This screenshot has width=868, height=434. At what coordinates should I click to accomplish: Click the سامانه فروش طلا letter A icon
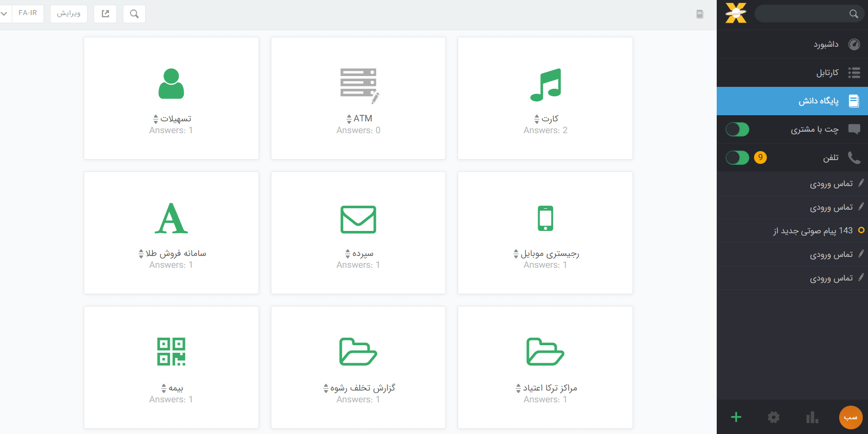(171, 219)
